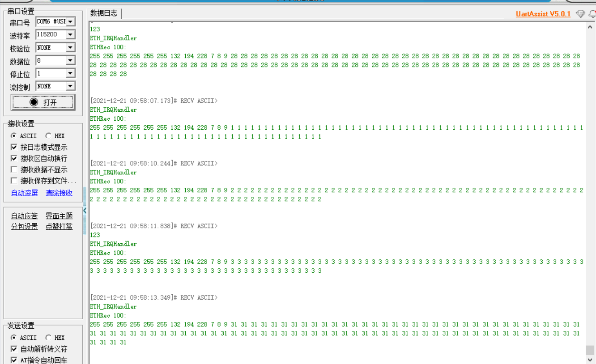The image size is (596, 364).
Task: Select ASCII radio in 接收设置
Action: tap(14, 136)
